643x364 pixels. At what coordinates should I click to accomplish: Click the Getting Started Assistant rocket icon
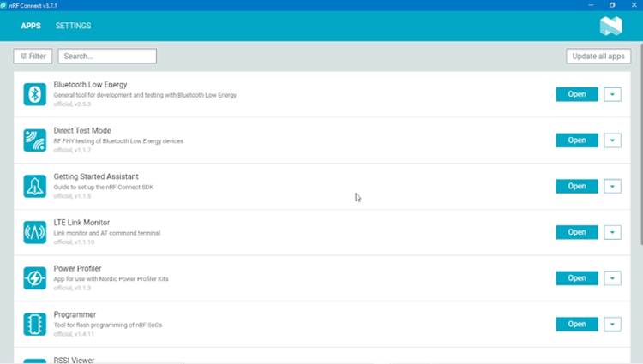(x=35, y=187)
